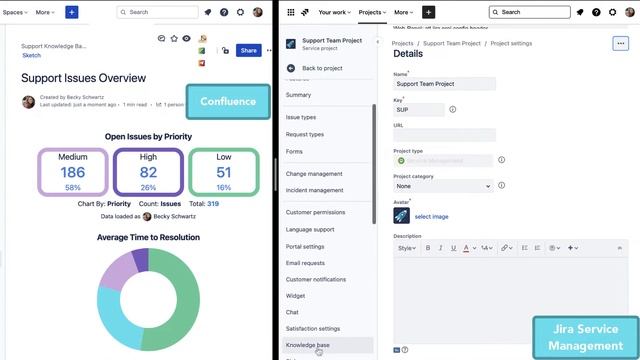Click the Confluence blue plus create button
Viewport: 640px width, 360px height.
[x=71, y=12]
